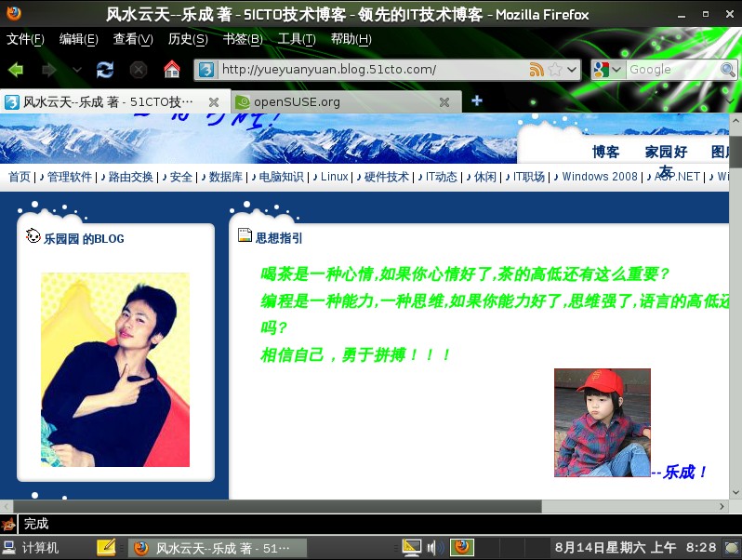Open the Linux category link

pos(334,177)
